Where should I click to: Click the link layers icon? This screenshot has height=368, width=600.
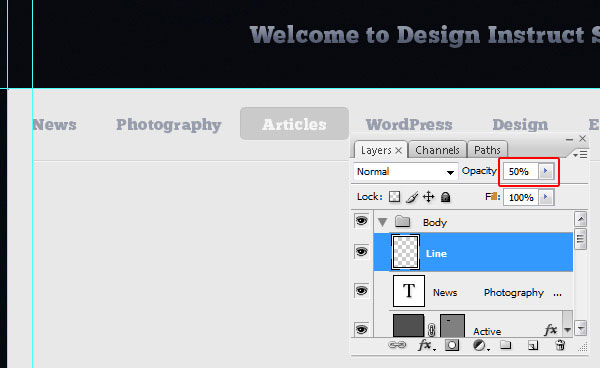pos(397,345)
